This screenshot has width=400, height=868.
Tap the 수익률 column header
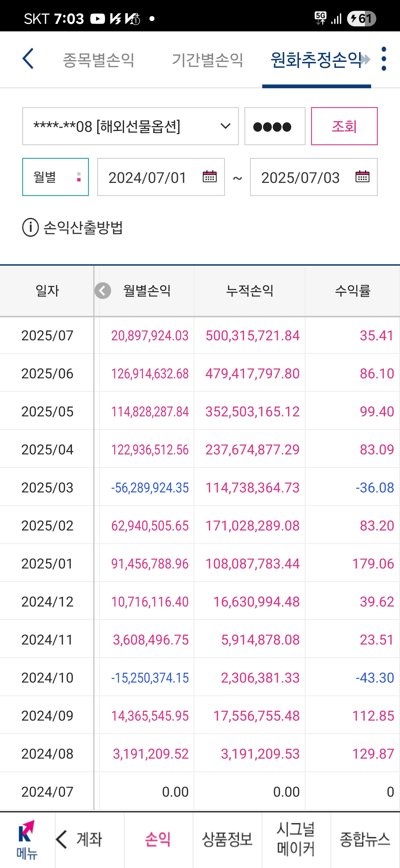(352, 291)
